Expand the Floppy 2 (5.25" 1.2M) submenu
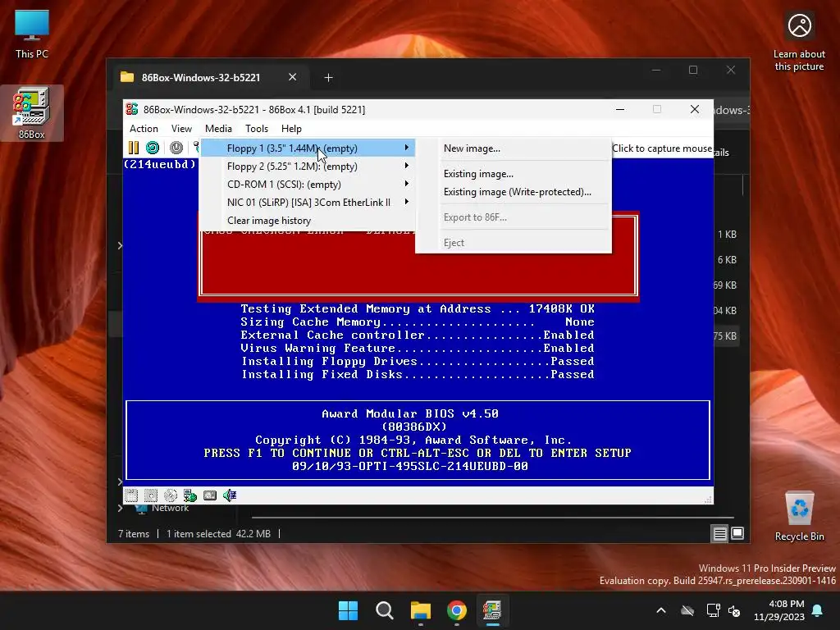 [x=308, y=167]
